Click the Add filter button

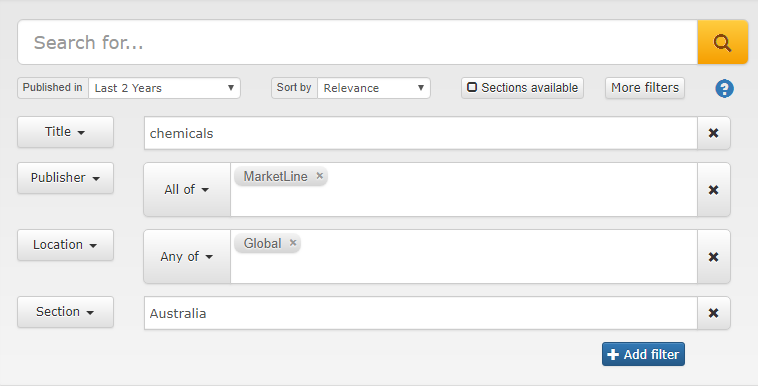(643, 354)
